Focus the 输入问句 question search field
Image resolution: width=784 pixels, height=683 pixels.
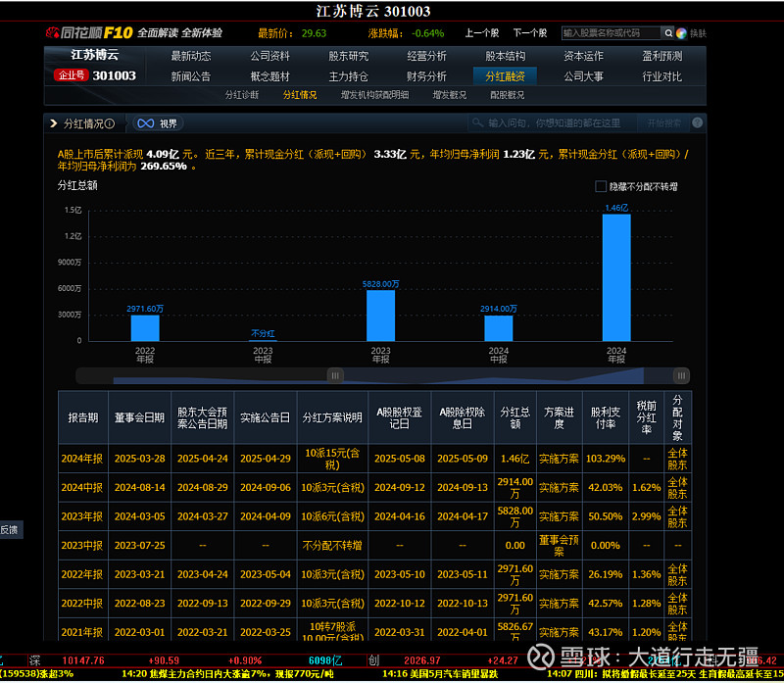pos(553,123)
